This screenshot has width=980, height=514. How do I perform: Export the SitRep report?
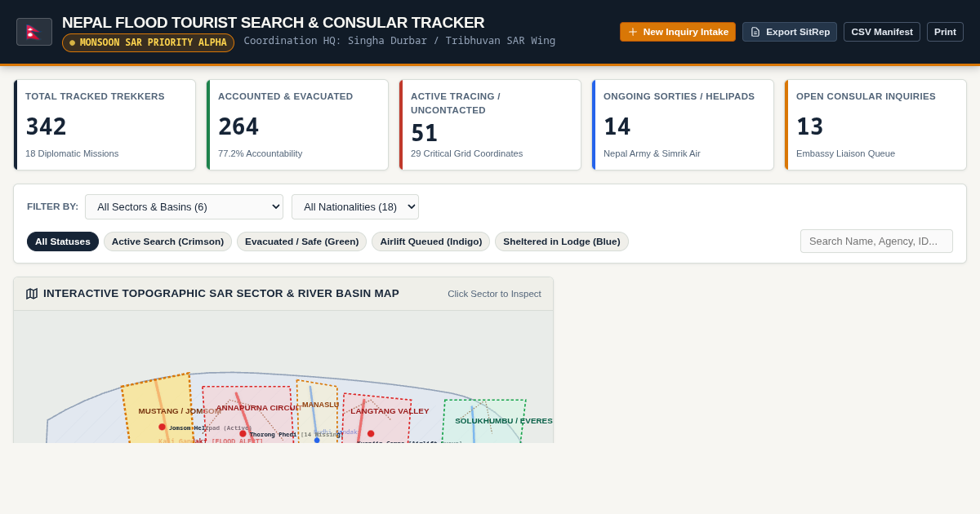click(790, 32)
